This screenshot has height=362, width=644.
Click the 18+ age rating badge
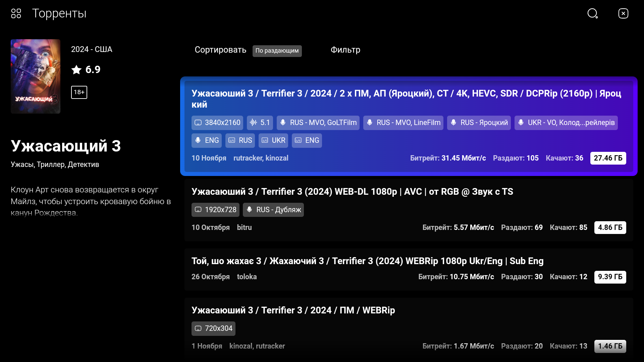(x=79, y=92)
